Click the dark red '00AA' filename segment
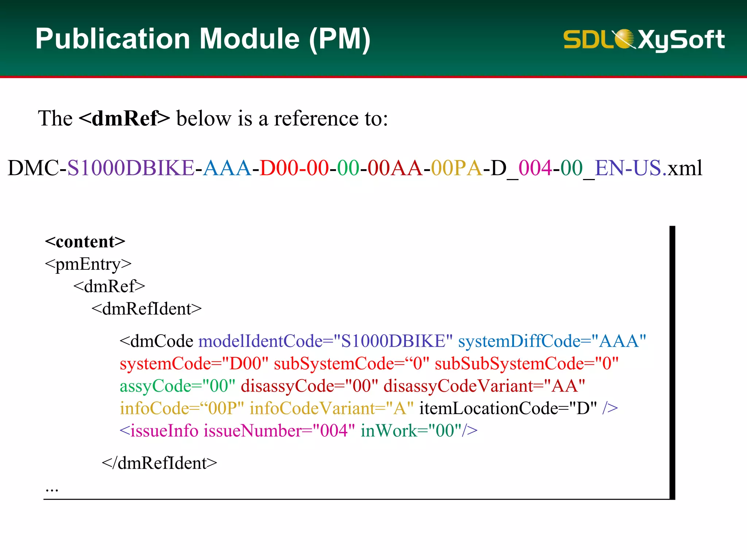Viewport: 747px width, 560px height. [395, 168]
